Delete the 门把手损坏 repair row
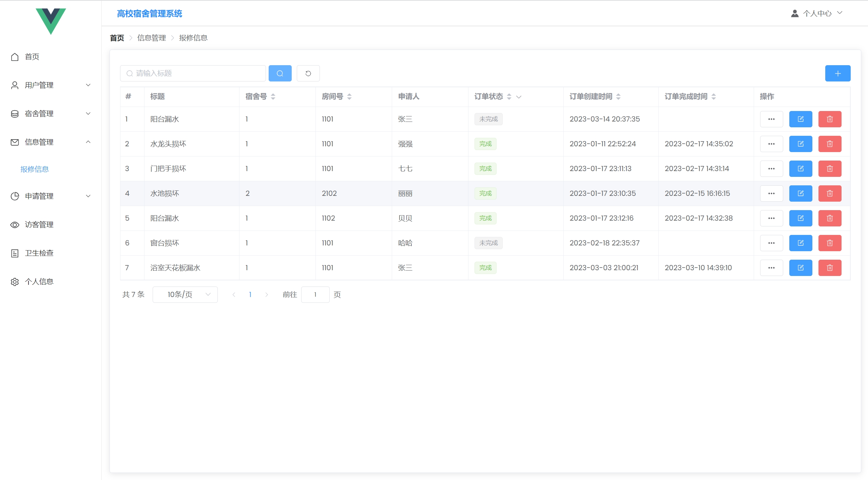 830,169
